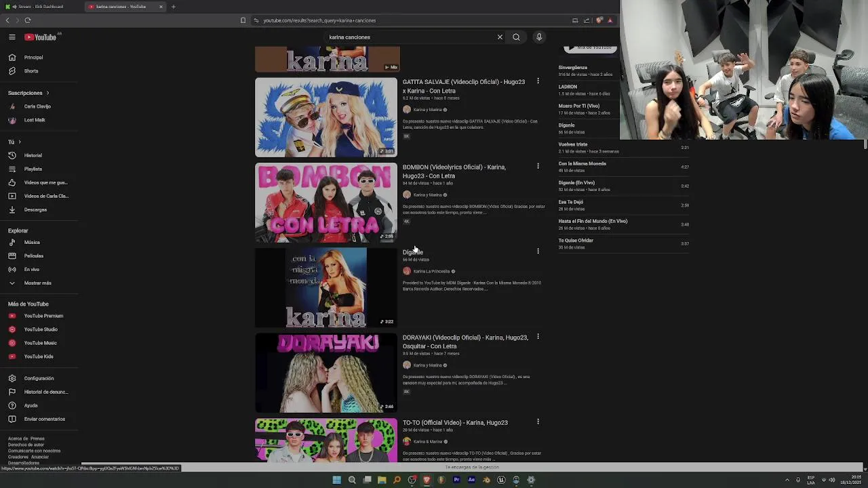
Task: Bookmark this page in the browser
Action: [x=243, y=20]
